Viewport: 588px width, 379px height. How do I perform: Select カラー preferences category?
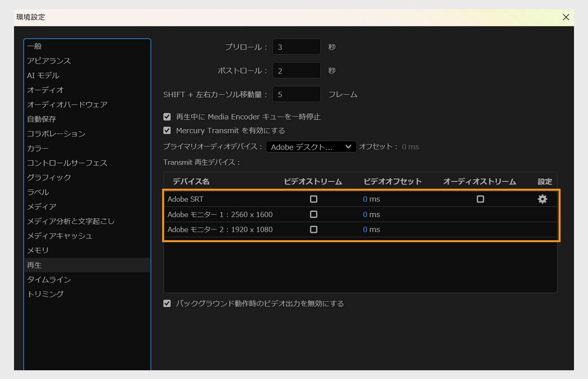click(87, 148)
